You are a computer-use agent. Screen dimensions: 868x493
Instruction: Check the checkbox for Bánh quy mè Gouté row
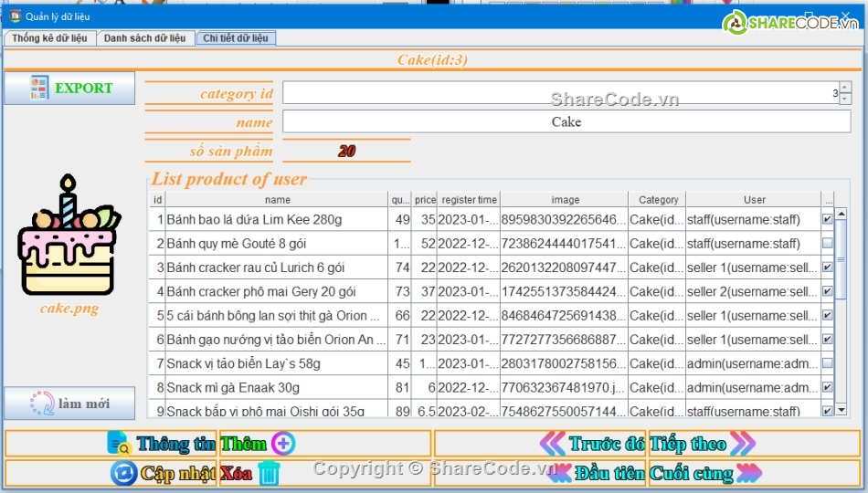tap(827, 244)
